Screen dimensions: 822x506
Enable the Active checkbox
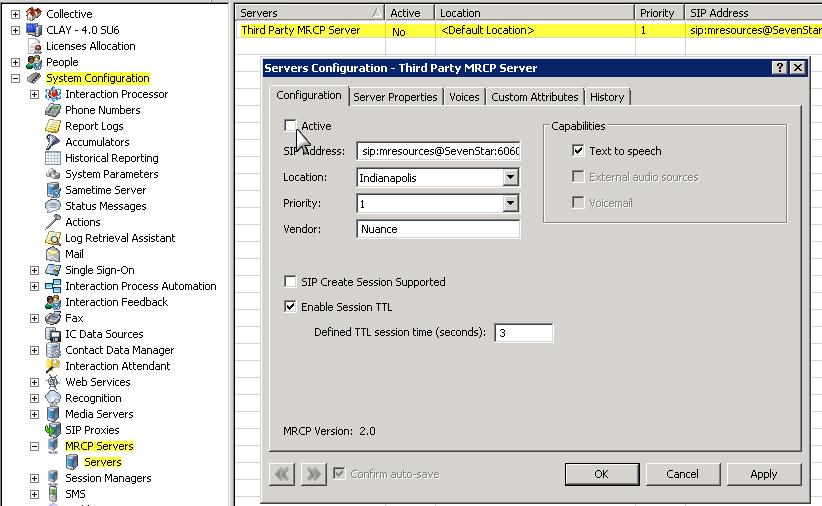[x=291, y=126]
